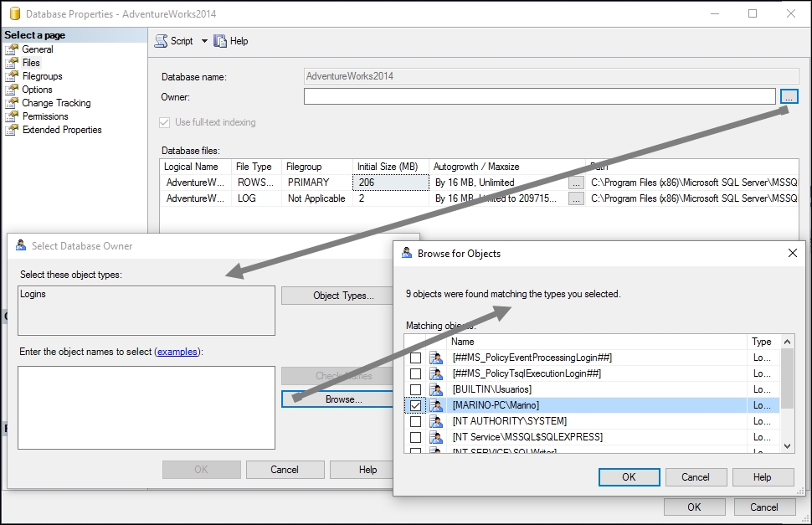This screenshot has width=812, height=525.
Task: Select the [NT AUTHORITY\SYSTEM] row name
Action: 510,421
